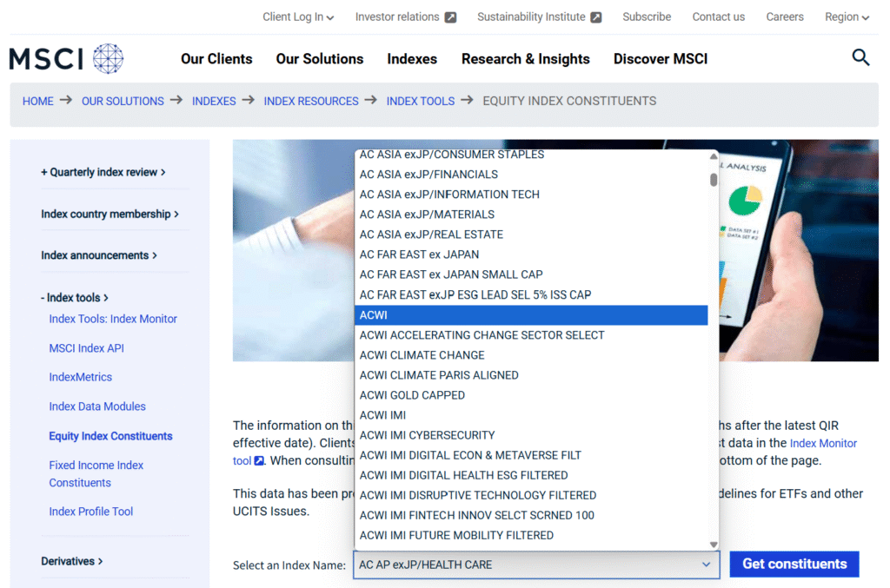
Task: Select AC ASIA exJP/REAL ESTATE option
Action: (531, 235)
